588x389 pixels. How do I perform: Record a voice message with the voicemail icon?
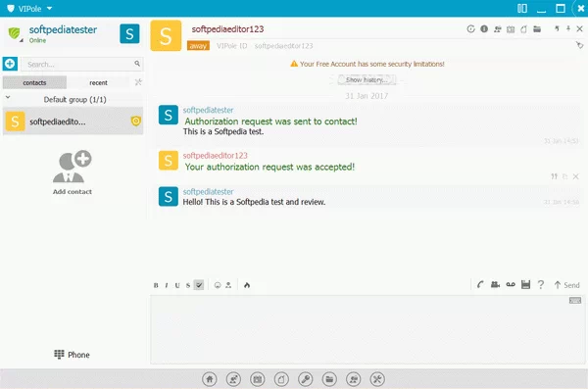pos(511,285)
